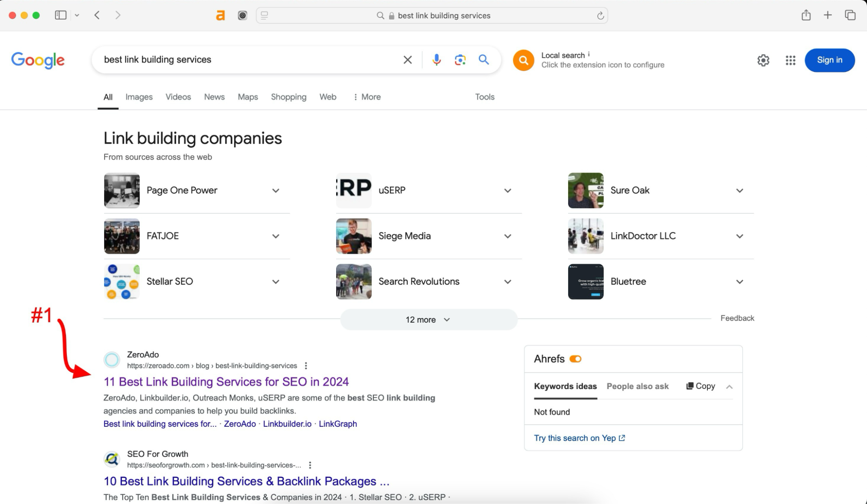
Task: Switch to the People also ask tab
Action: (638, 386)
